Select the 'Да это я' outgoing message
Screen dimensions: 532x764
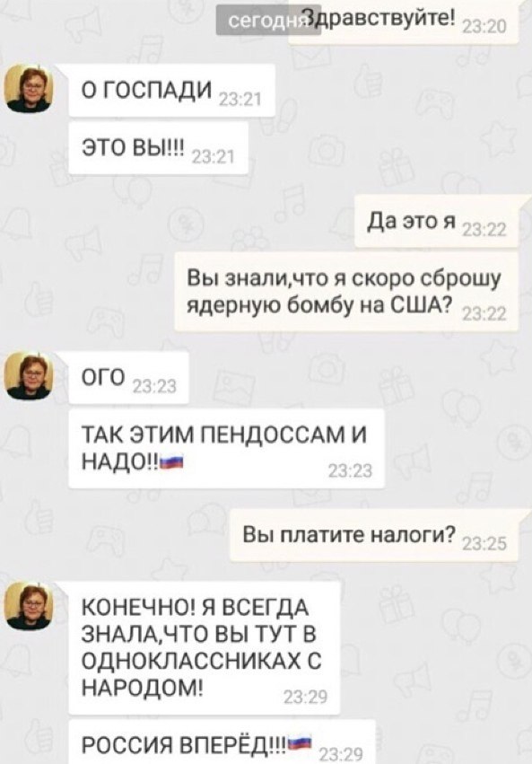[x=439, y=222]
